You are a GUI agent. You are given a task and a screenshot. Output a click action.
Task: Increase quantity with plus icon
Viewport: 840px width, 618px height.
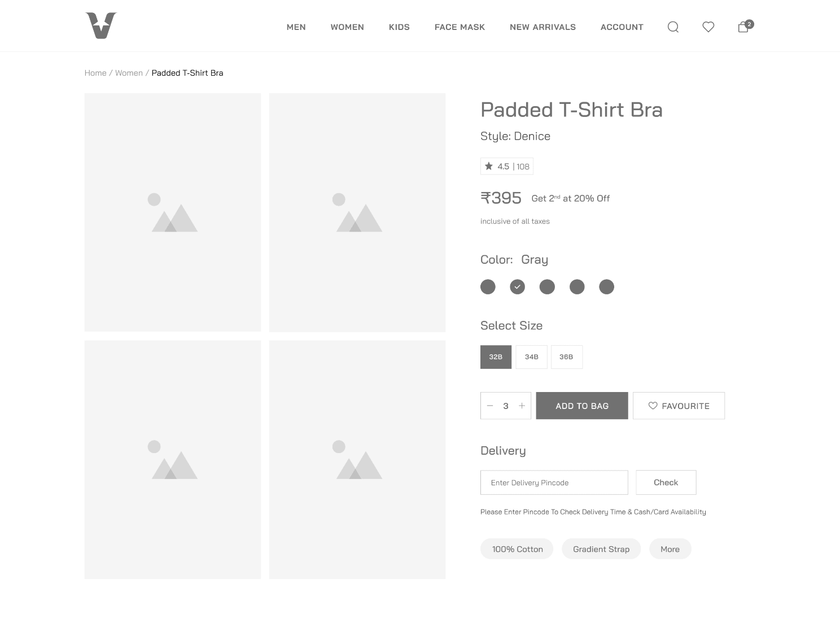(522, 406)
